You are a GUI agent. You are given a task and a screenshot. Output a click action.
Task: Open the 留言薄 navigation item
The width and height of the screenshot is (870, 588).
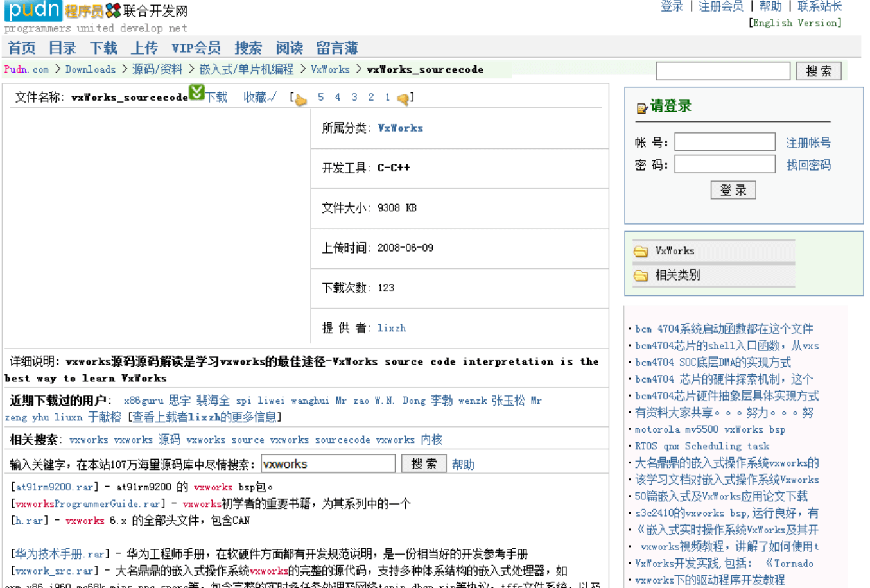336,48
